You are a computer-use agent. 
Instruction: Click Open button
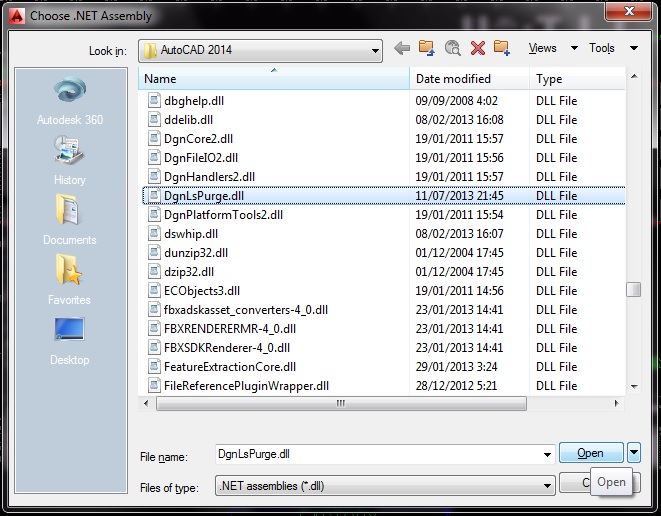click(x=591, y=453)
